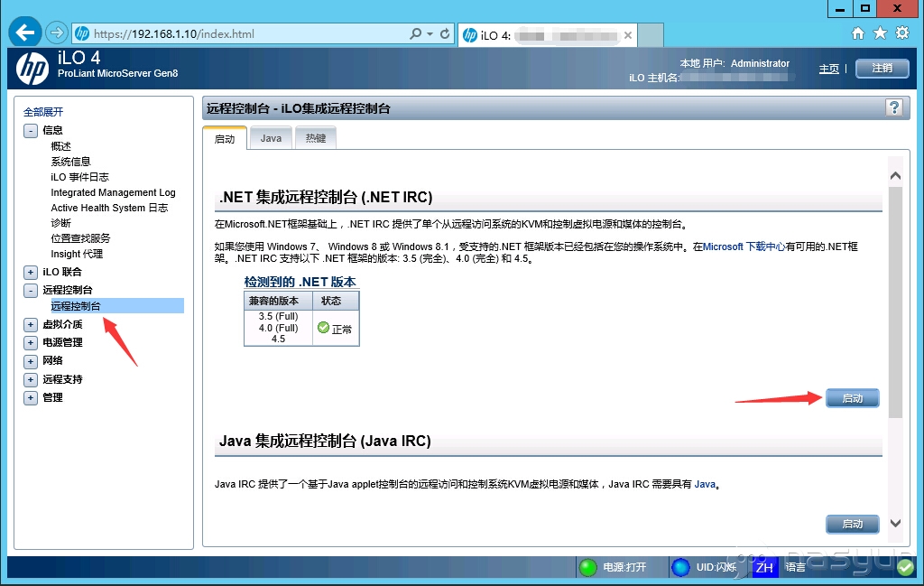
Task: Click the green power status indicator
Action: 587,567
